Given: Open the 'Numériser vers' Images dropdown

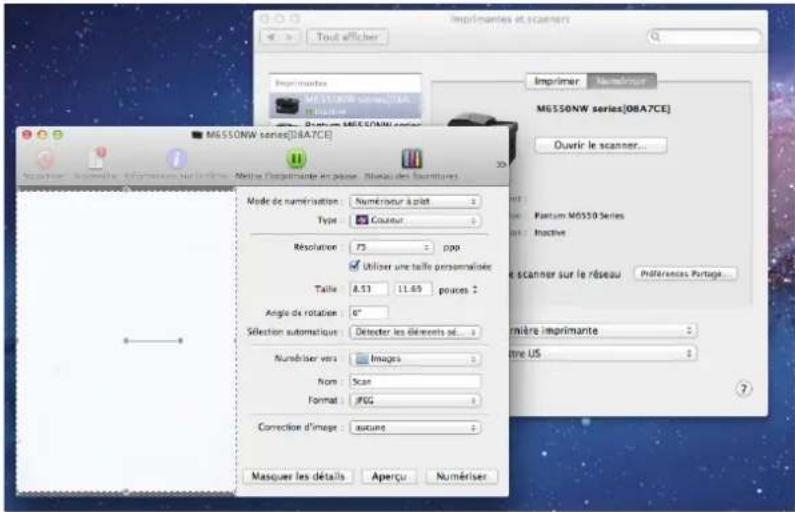Looking at the screenshot, I should click(x=415, y=358).
